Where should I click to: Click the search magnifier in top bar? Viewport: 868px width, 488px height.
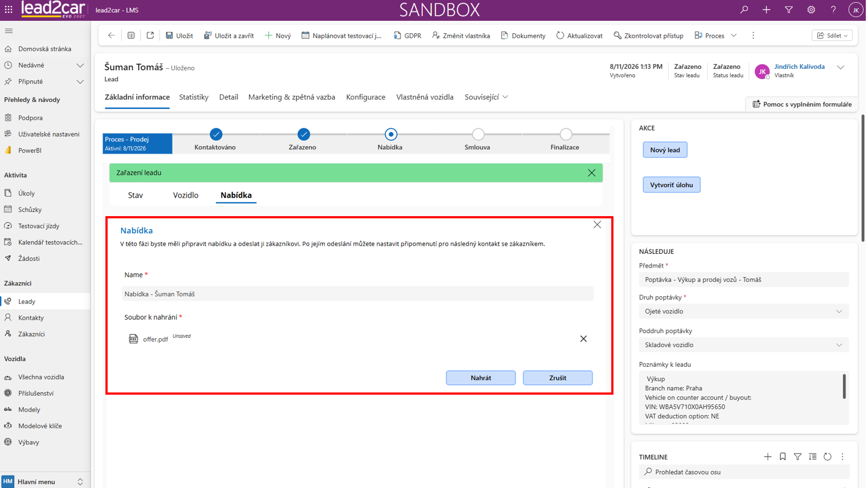point(744,10)
